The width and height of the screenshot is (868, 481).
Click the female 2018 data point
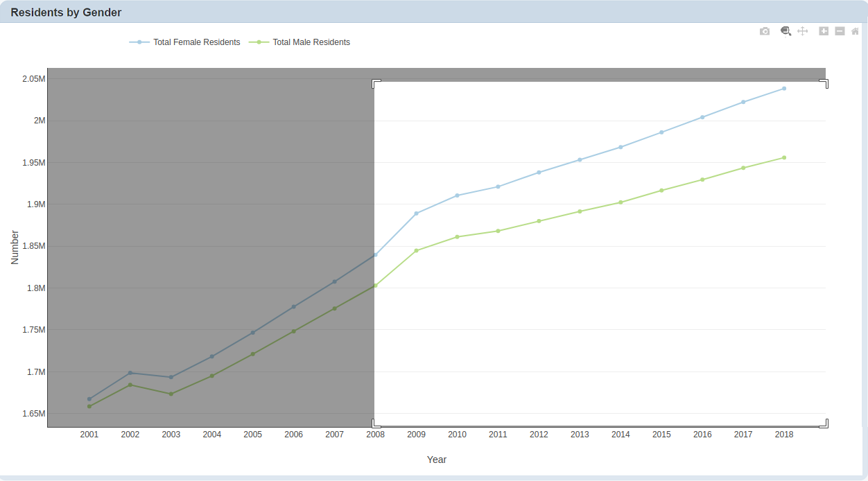784,89
